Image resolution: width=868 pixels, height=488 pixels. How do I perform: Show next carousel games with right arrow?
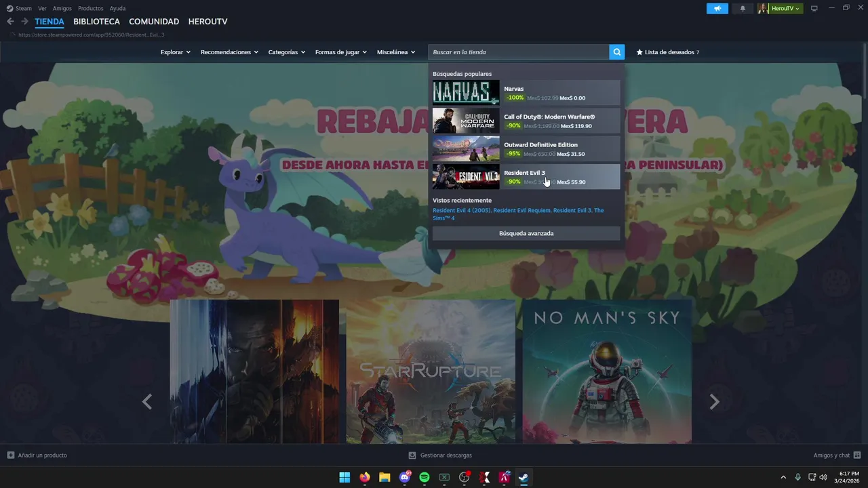tap(714, 402)
